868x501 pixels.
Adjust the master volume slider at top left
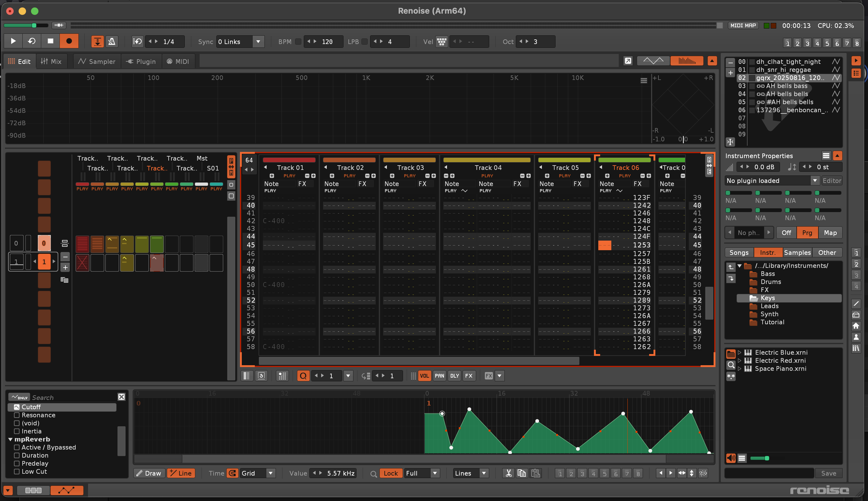point(34,25)
